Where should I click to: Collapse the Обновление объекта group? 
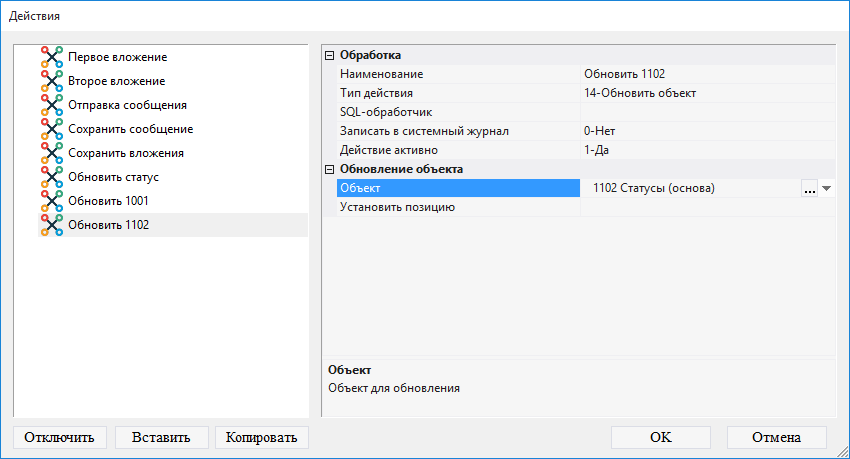(330, 169)
